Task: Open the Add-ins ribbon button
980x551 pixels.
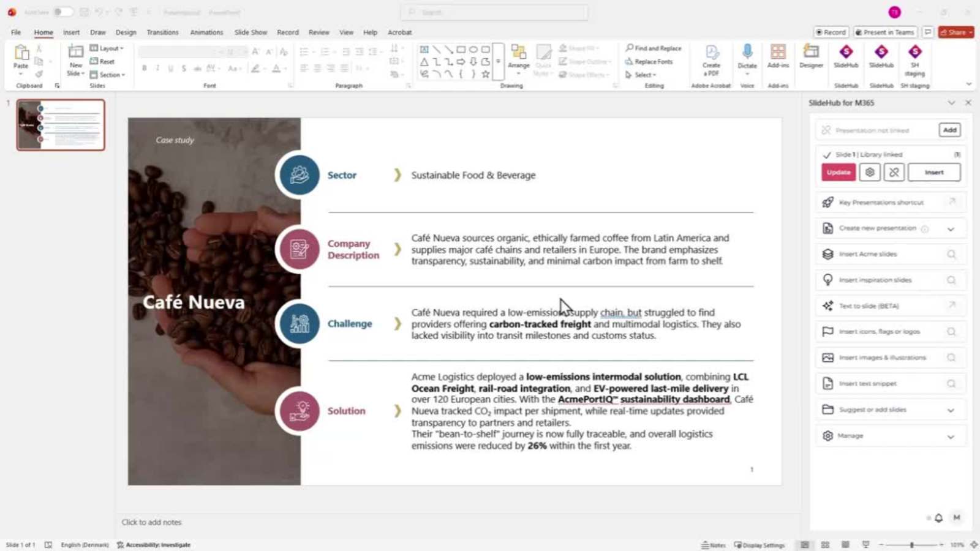Action: tap(778, 56)
